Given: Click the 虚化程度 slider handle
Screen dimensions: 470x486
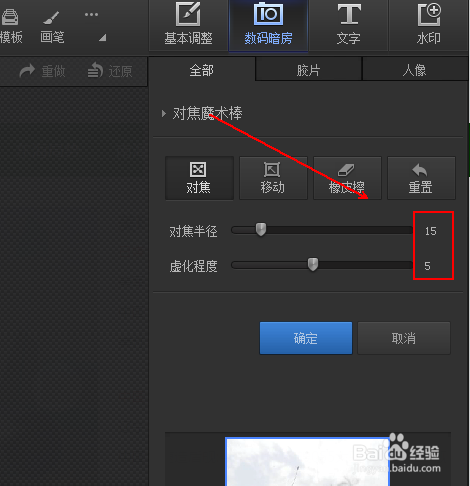Looking at the screenshot, I should pyautogui.click(x=313, y=264).
